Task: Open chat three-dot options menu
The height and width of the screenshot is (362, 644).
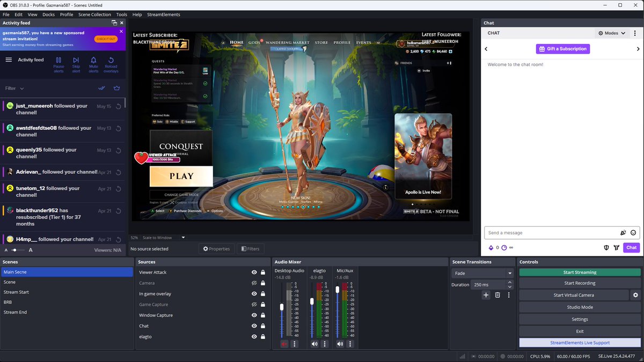Action: (635, 33)
